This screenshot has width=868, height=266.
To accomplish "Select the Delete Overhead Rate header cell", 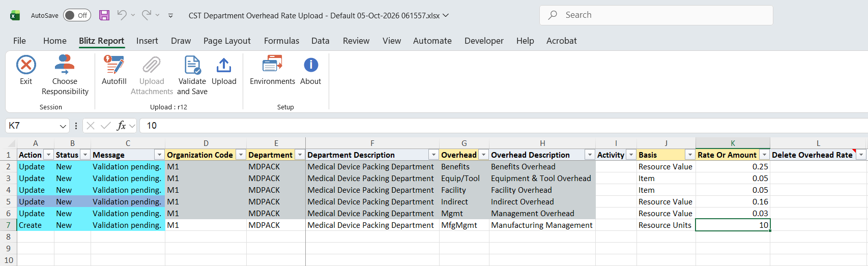I will [818, 155].
